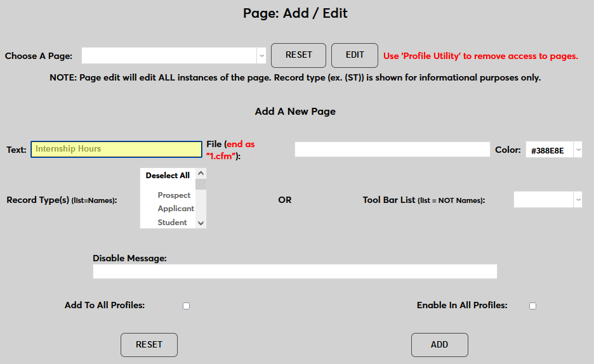
Task: Click the File name input field
Action: pyautogui.click(x=392, y=150)
